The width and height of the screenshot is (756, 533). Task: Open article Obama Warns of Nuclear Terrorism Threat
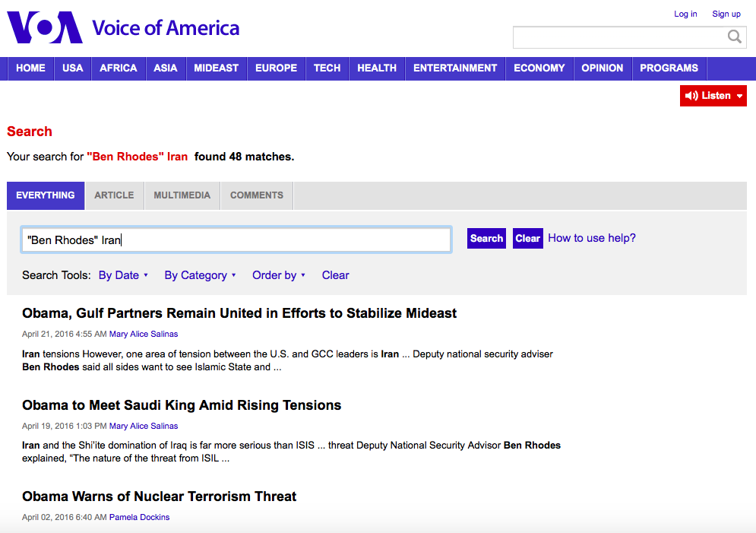click(x=159, y=497)
